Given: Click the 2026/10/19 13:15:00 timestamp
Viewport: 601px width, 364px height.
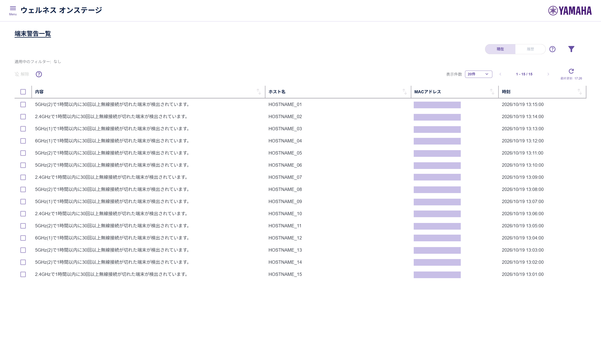Looking at the screenshot, I should point(523,105).
